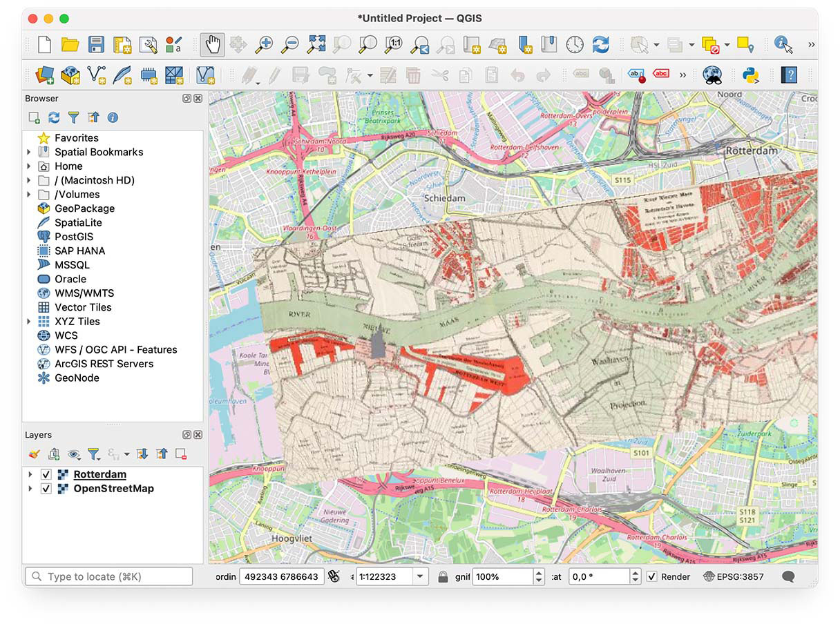Zoom to native resolution 1:1 icon
840x624 pixels.
(394, 45)
